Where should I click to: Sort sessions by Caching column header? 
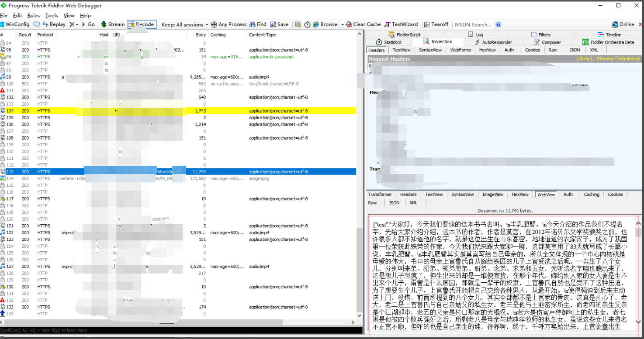click(x=218, y=35)
